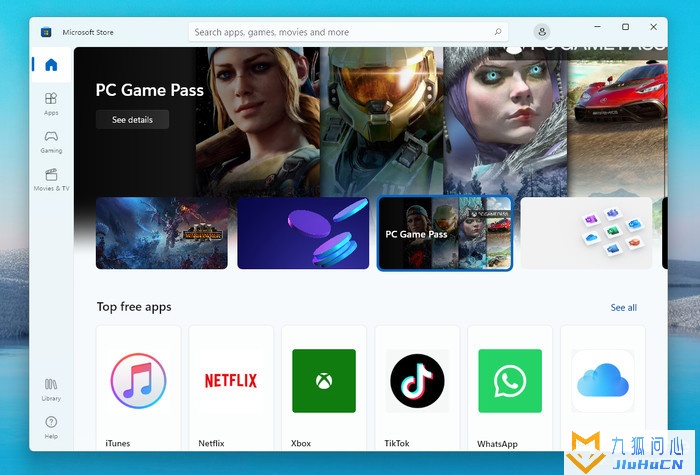
Task: Close the Microsoft Store window
Action: [654, 27]
